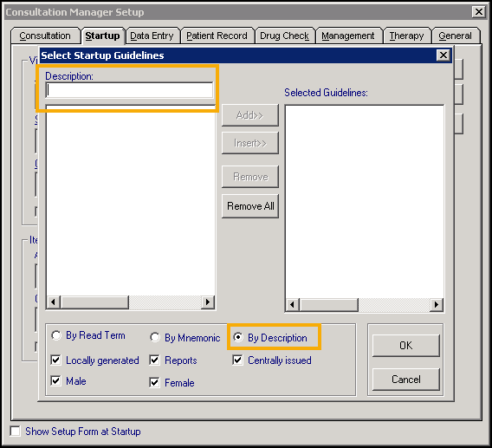Click inside the Description text field
The width and height of the screenshot is (492, 448).
click(x=129, y=90)
